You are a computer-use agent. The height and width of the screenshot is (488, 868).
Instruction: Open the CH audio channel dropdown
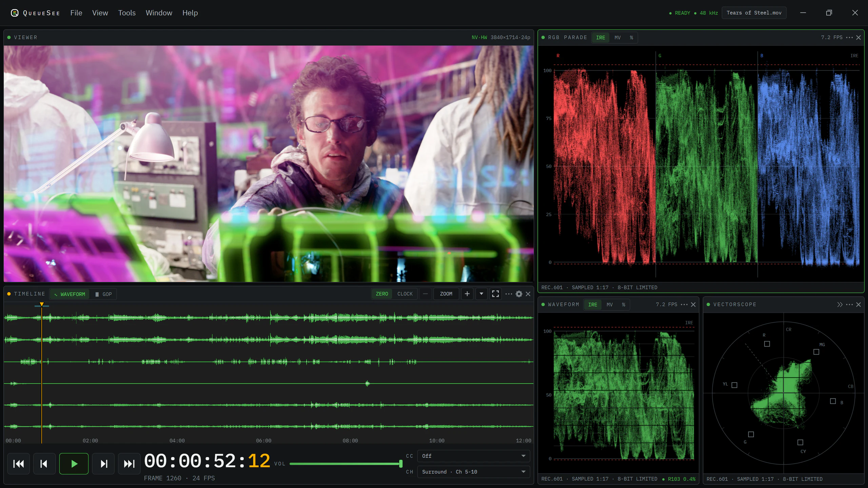point(473,472)
